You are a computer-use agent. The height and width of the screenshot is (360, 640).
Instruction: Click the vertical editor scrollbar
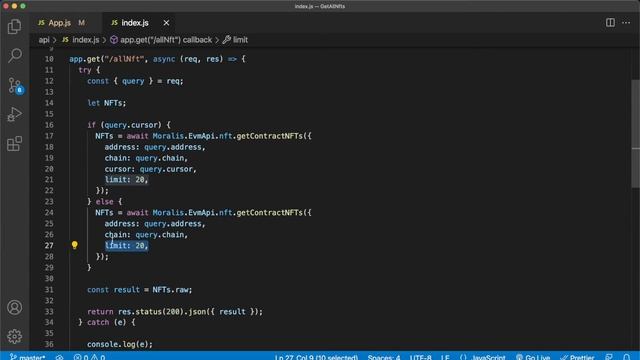point(636,133)
